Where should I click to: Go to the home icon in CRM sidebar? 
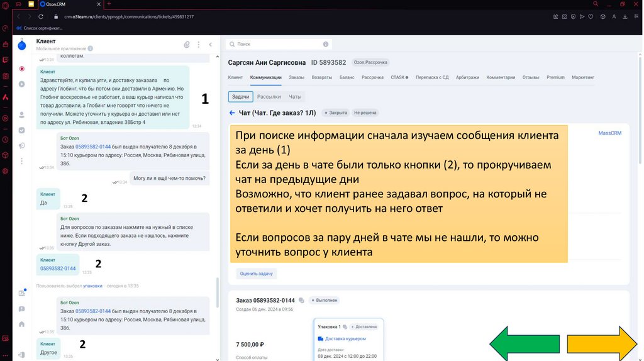pos(22,324)
